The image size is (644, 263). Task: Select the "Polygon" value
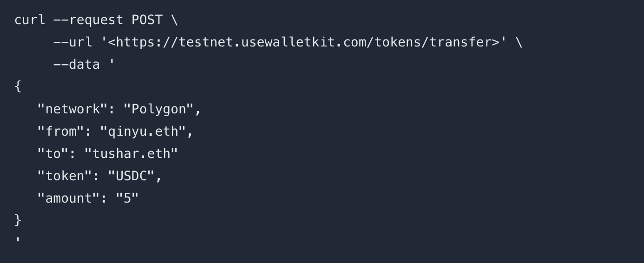click(158, 109)
